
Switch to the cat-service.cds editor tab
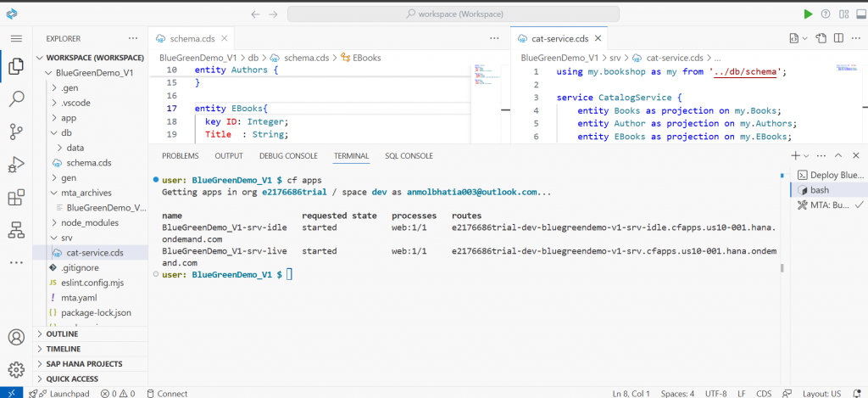[559, 38]
